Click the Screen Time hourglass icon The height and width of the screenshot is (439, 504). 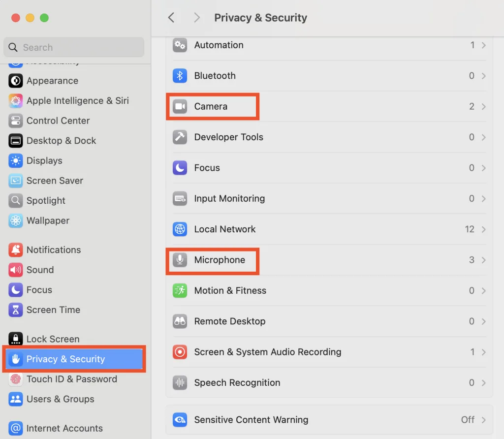click(x=15, y=310)
